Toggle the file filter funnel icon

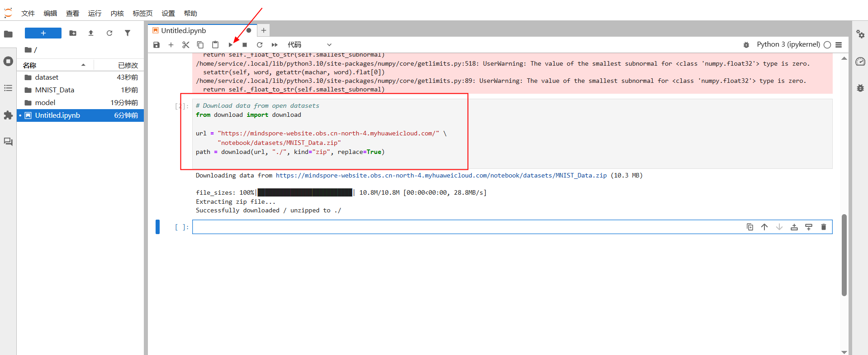click(128, 33)
